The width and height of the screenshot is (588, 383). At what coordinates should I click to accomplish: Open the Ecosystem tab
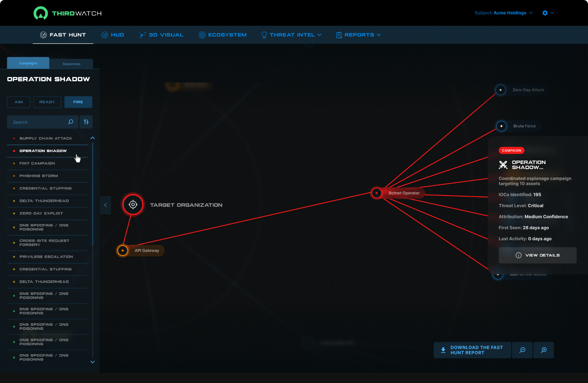click(x=222, y=35)
